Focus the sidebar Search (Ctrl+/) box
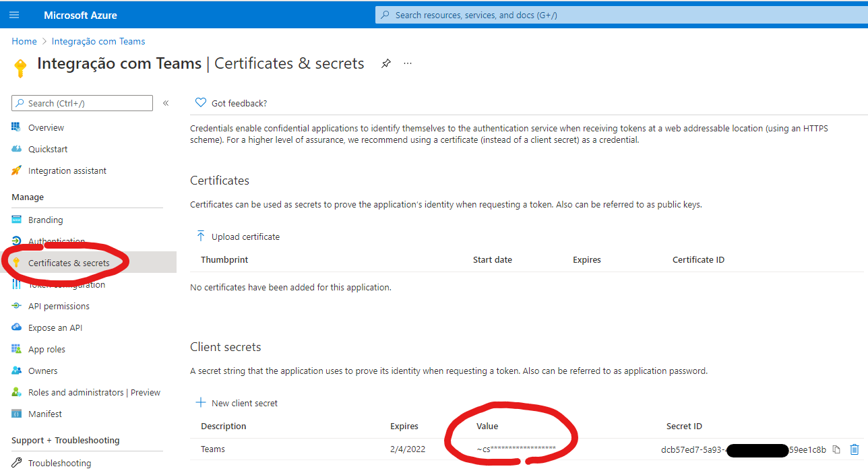This screenshot has width=868, height=475. 82,103
